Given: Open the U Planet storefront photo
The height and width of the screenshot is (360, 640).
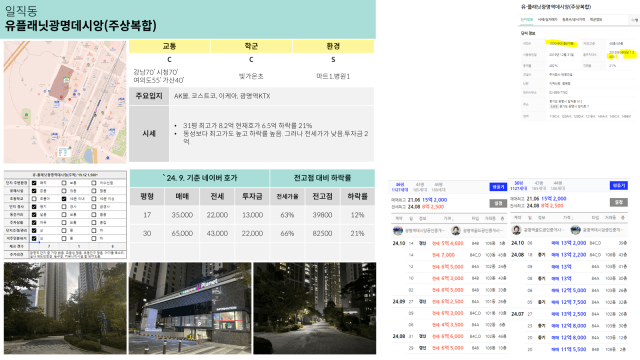Looking at the screenshot, I should point(190,308).
